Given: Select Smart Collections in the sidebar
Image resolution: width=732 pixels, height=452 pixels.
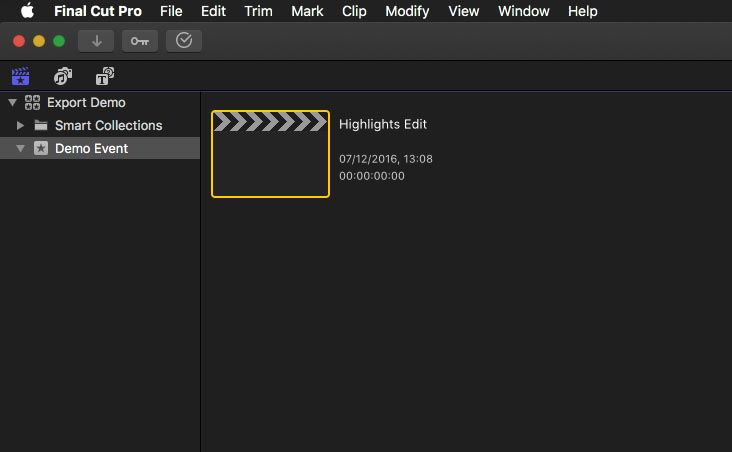Looking at the screenshot, I should point(100,125).
